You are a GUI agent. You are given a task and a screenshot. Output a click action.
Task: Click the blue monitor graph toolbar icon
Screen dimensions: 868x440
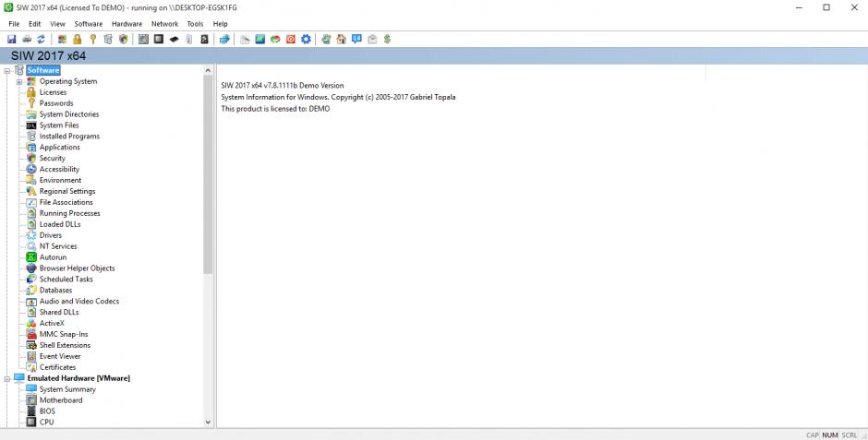(260, 40)
